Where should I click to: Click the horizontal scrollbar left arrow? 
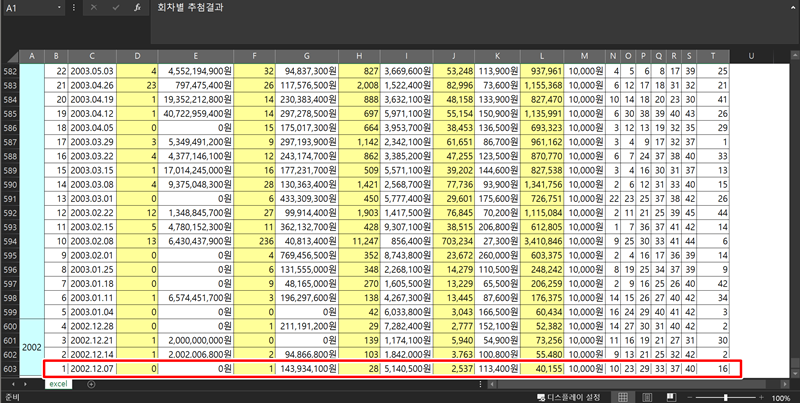[x=493, y=384]
